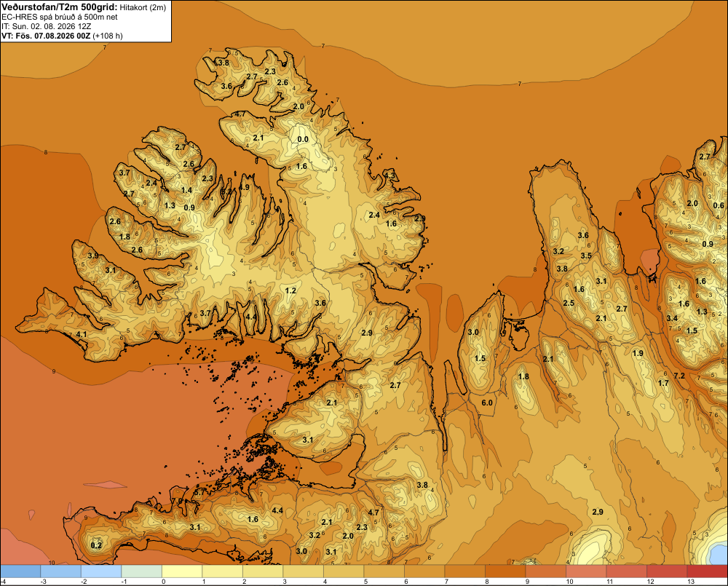The image size is (728, 586).
Task: Click the legend scale label 0
Action: [x=163, y=582]
